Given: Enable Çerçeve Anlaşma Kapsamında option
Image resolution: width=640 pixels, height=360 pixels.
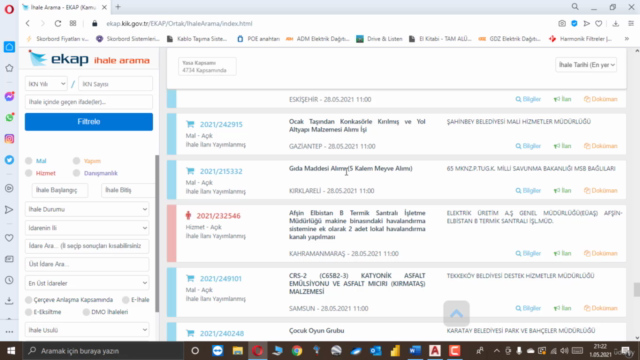Looking at the screenshot, I should (x=29, y=300).
